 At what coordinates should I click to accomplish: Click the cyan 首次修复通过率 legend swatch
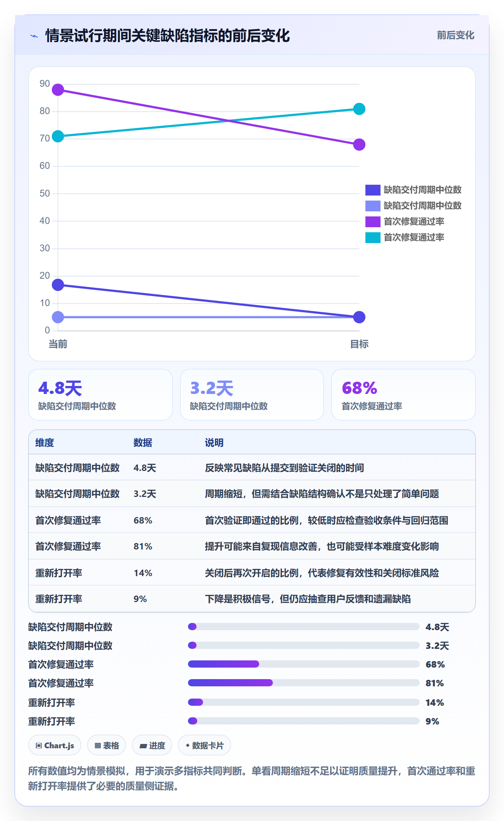[x=373, y=237]
